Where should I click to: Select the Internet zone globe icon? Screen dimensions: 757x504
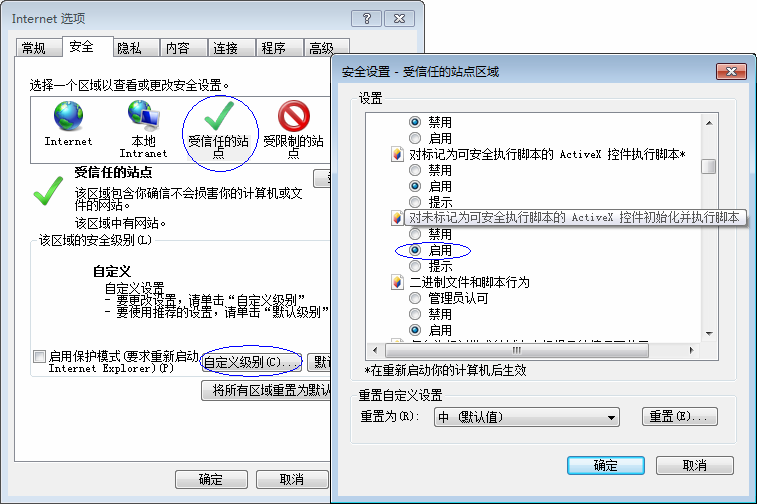pos(68,116)
